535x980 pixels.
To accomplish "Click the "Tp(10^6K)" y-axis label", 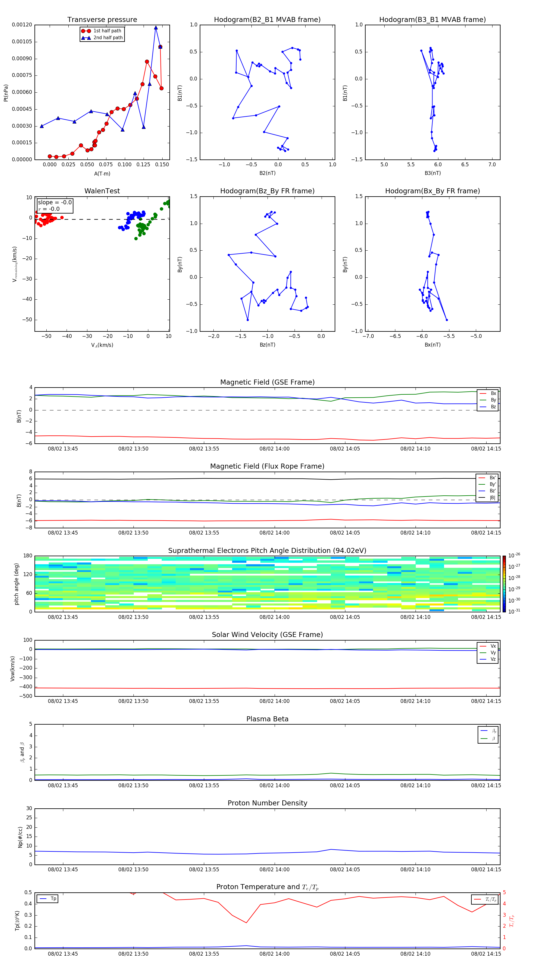I will click(17, 921).
